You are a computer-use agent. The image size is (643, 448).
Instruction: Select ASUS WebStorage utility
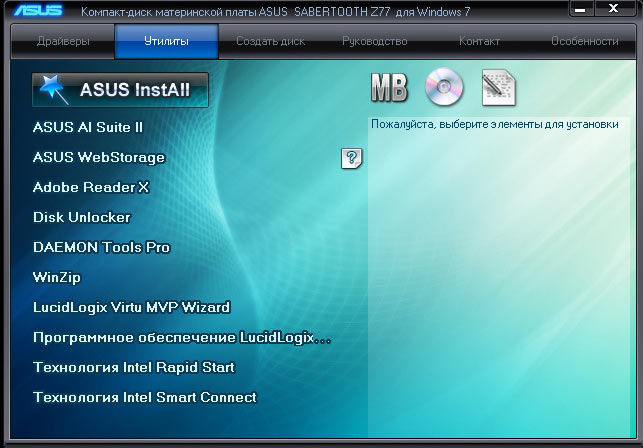tap(99, 158)
